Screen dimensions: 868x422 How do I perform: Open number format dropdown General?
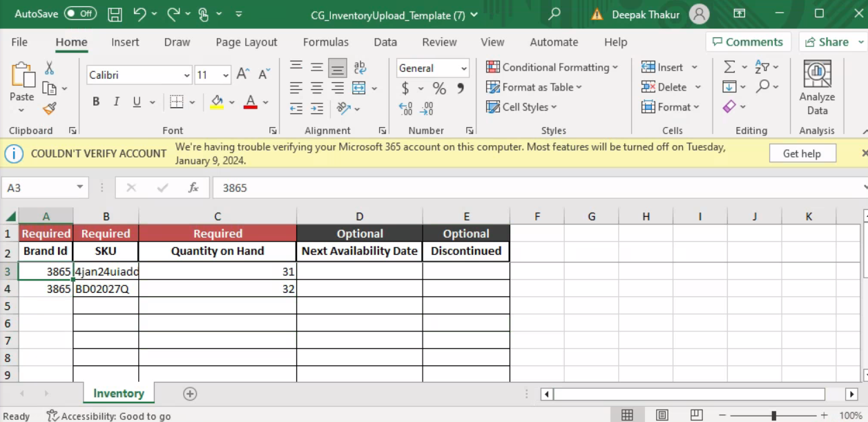[x=464, y=68]
